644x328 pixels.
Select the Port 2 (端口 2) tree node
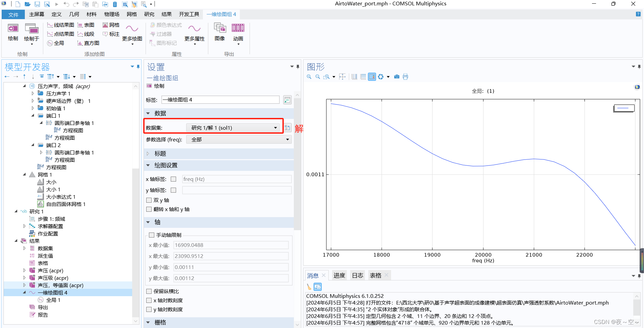click(x=53, y=145)
